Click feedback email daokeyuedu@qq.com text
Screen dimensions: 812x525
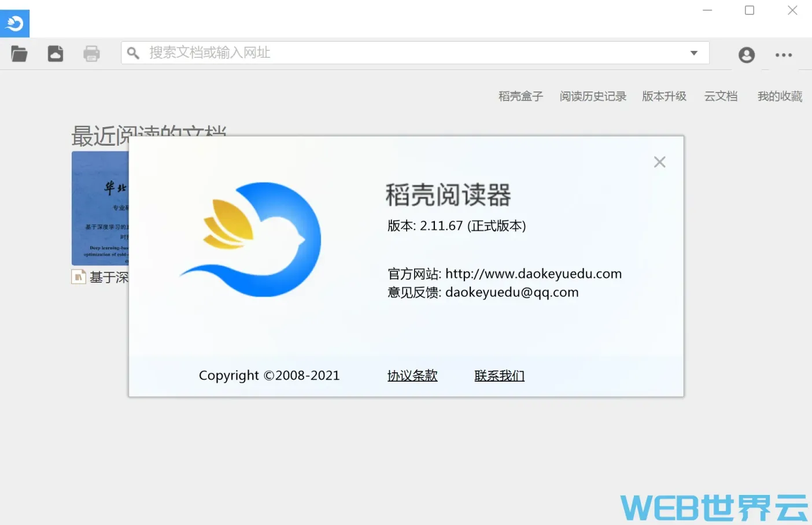pos(512,292)
